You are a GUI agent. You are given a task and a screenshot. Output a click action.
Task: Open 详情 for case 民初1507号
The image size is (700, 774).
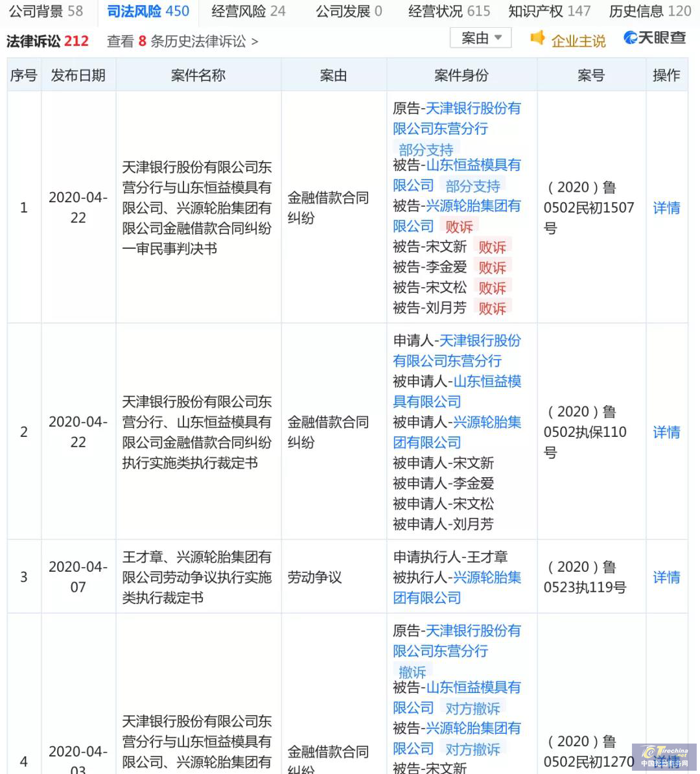(x=666, y=208)
